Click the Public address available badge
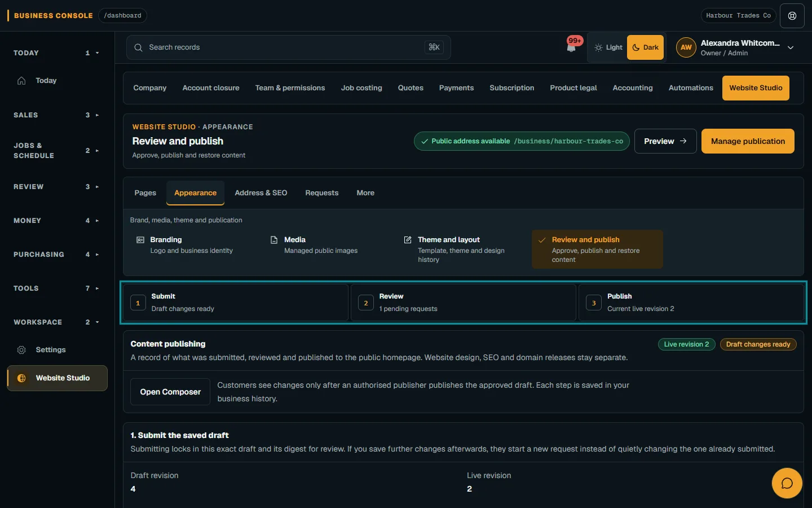812x508 pixels. tap(522, 141)
